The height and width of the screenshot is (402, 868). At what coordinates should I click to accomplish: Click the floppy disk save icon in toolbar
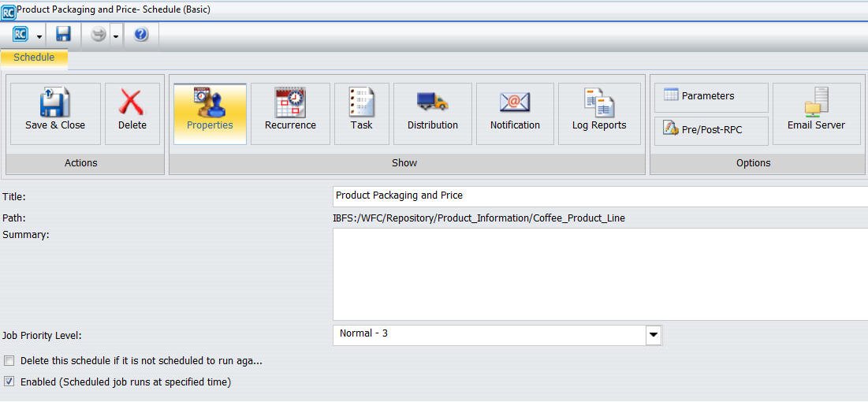pyautogui.click(x=63, y=35)
